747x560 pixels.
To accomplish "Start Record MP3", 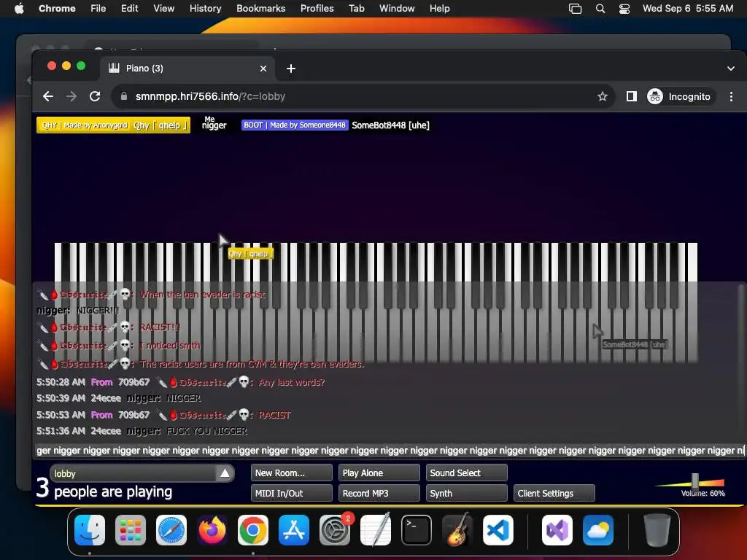I will click(379, 494).
